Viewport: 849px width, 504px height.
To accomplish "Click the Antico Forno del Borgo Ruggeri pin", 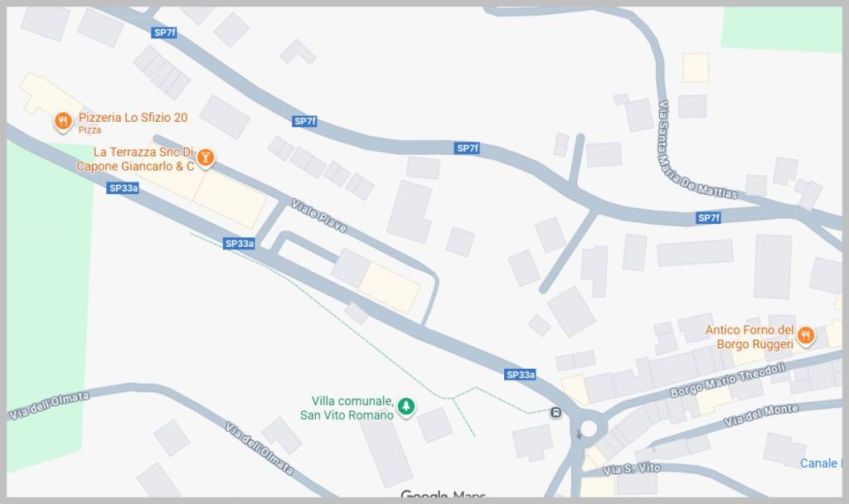I will [x=806, y=336].
